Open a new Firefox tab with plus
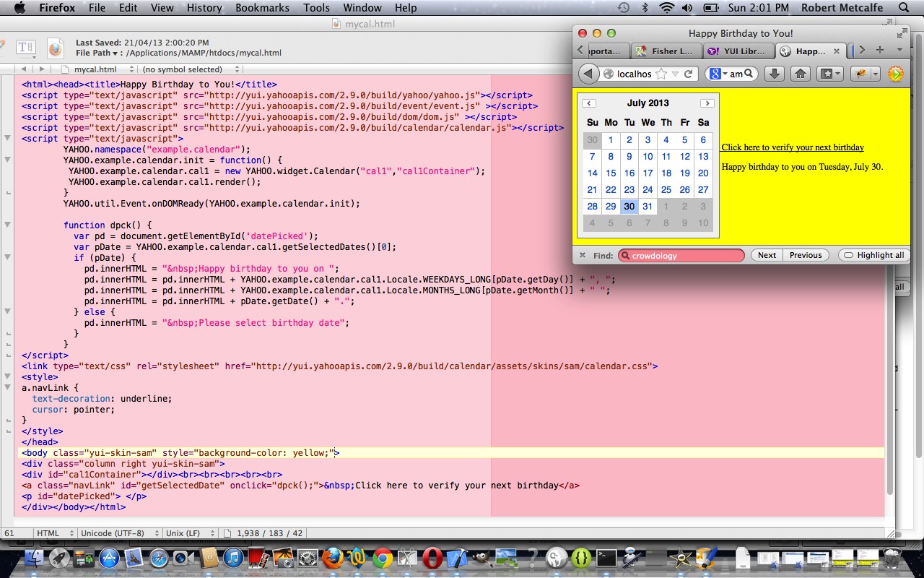Viewport: 924px width, 578px height. 879,50
